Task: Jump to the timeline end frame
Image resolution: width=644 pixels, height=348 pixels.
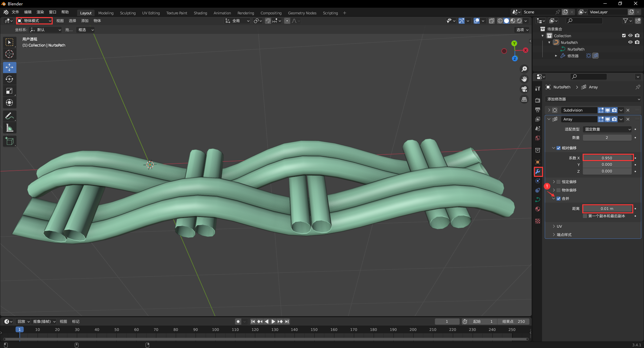Action: click(x=287, y=322)
